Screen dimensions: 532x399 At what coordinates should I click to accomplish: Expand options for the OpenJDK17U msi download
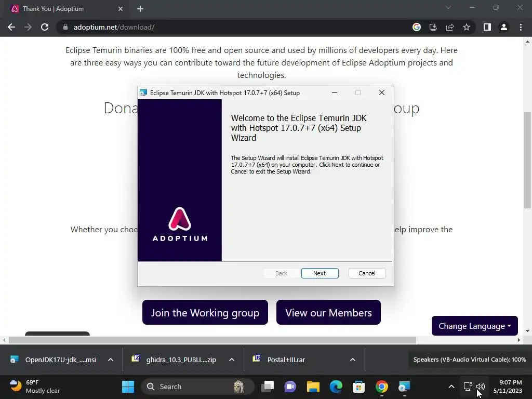coord(111,360)
